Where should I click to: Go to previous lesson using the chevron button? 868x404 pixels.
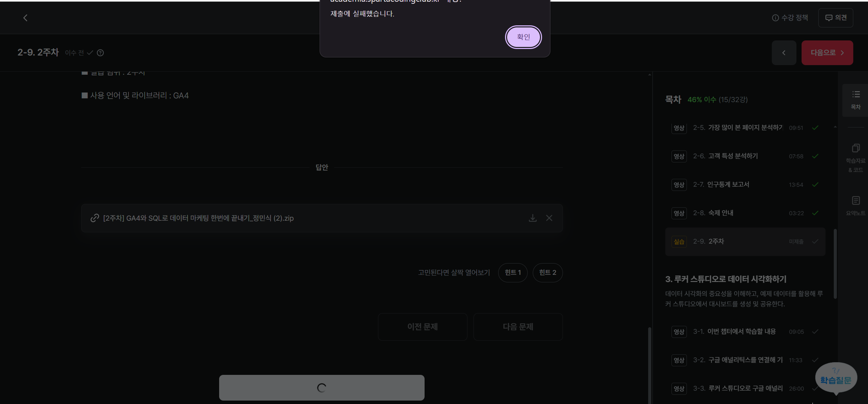[x=784, y=53]
